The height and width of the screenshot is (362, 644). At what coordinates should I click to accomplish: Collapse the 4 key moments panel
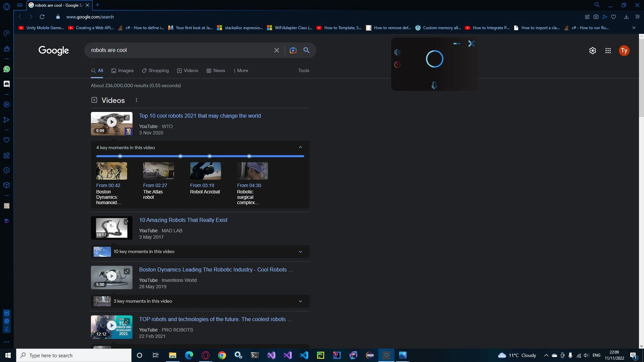tap(301, 147)
